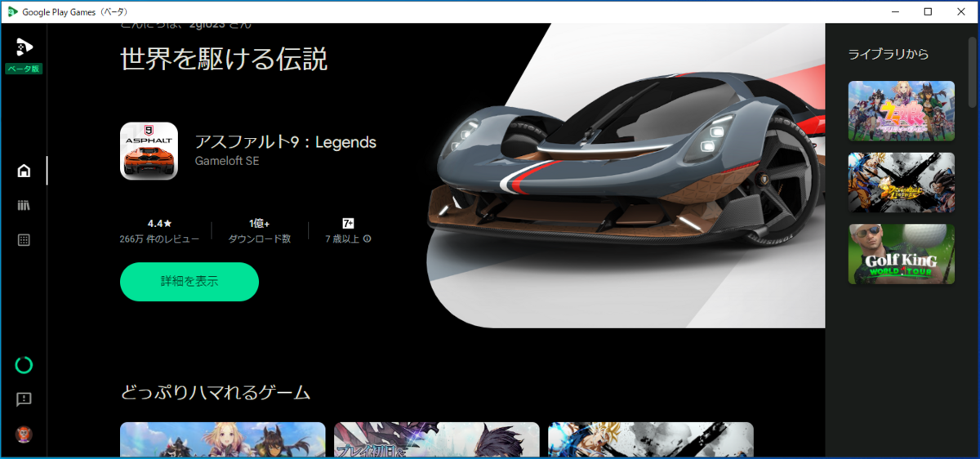
Task: Click the 詳細を表示 button
Action: point(189,282)
